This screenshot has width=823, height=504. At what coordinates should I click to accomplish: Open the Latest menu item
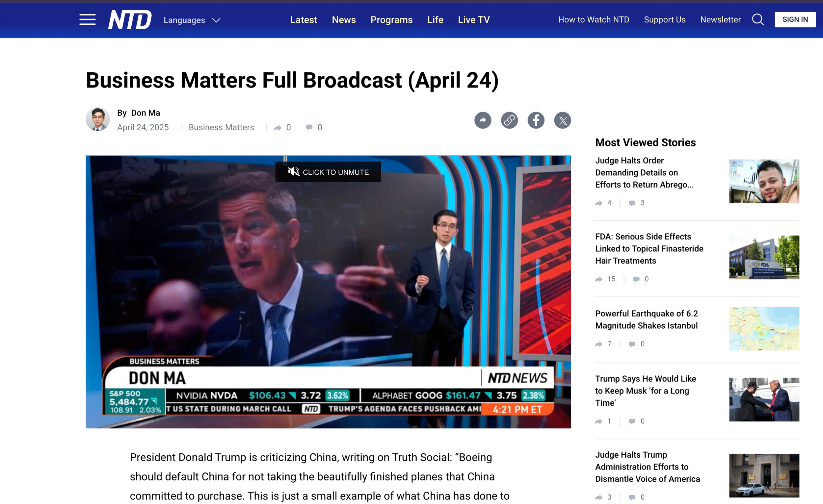pyautogui.click(x=304, y=20)
